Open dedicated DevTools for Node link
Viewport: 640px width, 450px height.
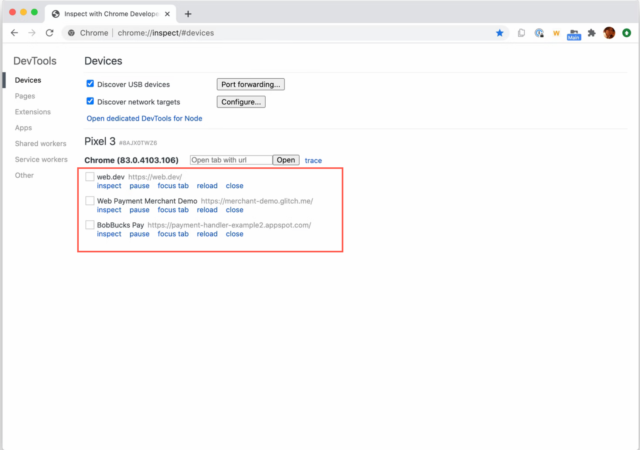coord(146,118)
